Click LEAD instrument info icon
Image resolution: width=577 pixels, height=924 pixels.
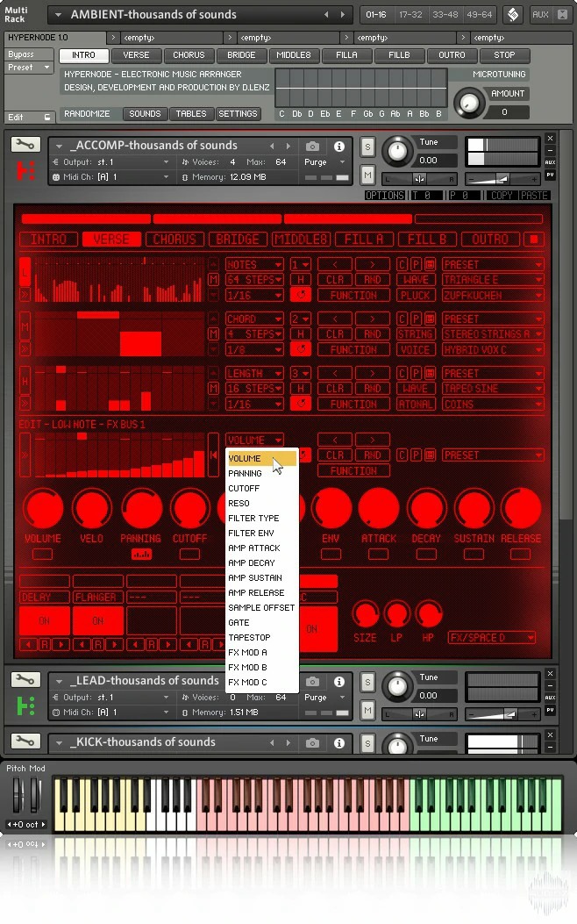tap(339, 682)
